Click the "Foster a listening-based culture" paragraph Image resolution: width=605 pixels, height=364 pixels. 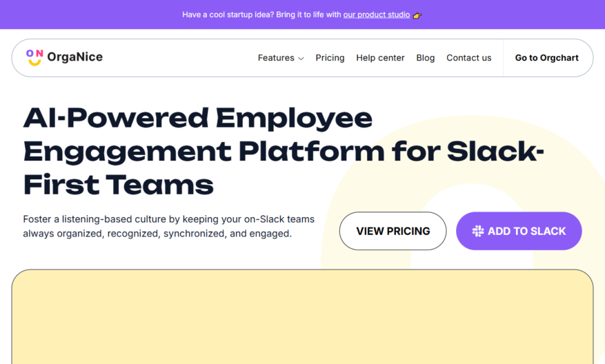click(168, 226)
